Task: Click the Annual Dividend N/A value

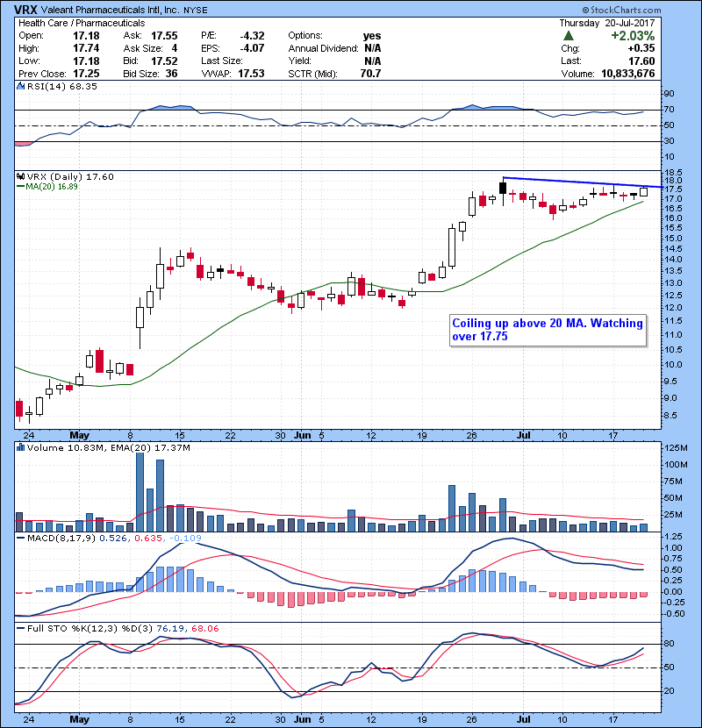Action: (373, 48)
